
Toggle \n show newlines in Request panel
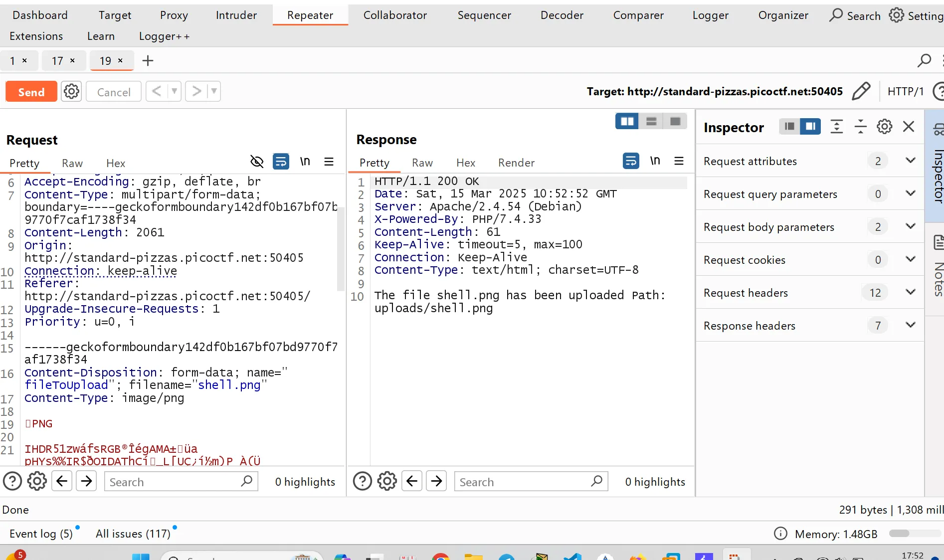click(x=305, y=162)
